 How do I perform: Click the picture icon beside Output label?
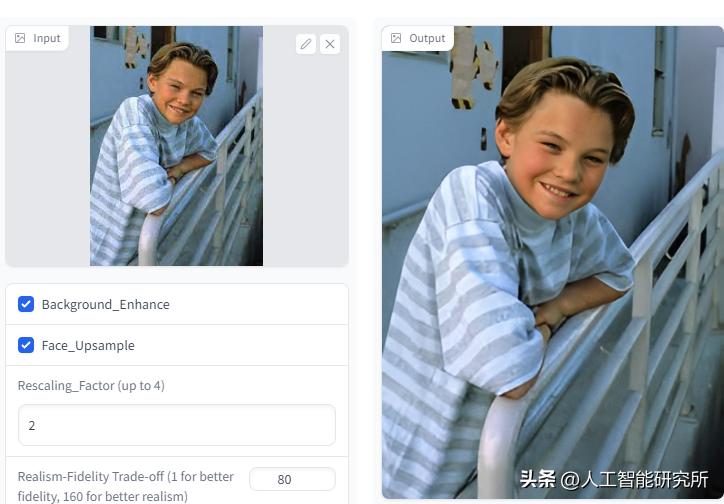[396, 38]
